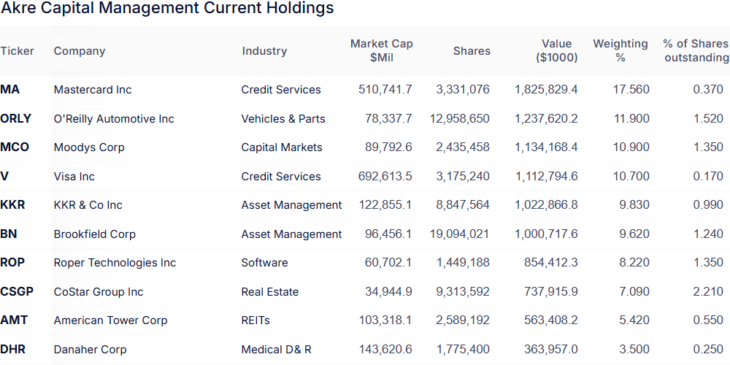
Task: Open the ORLY ticker link
Action: [16, 119]
